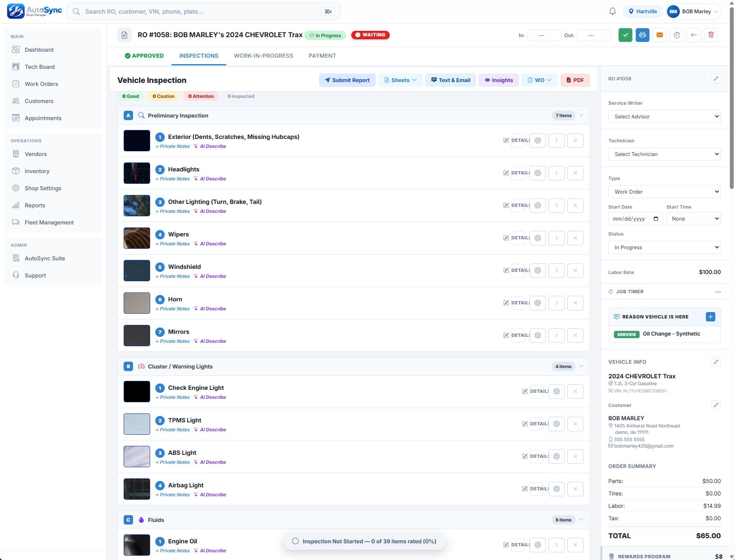The image size is (735, 560).
Task: Click AI Describe for Wipers
Action: pos(210,244)
